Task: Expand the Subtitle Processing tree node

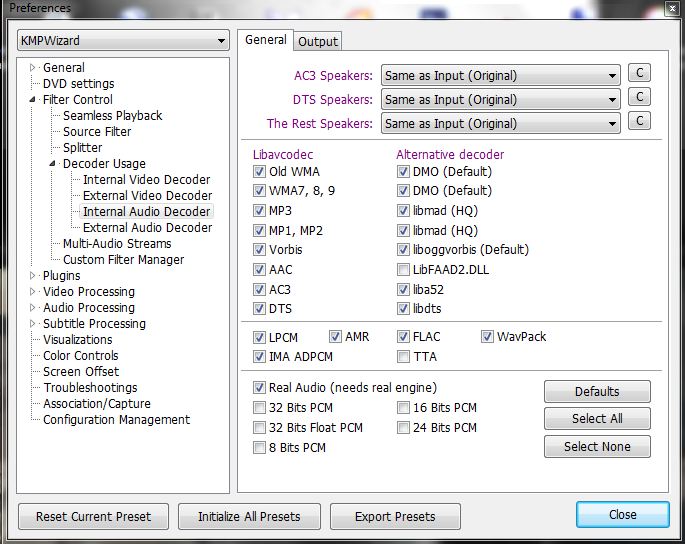Action: click(32, 324)
